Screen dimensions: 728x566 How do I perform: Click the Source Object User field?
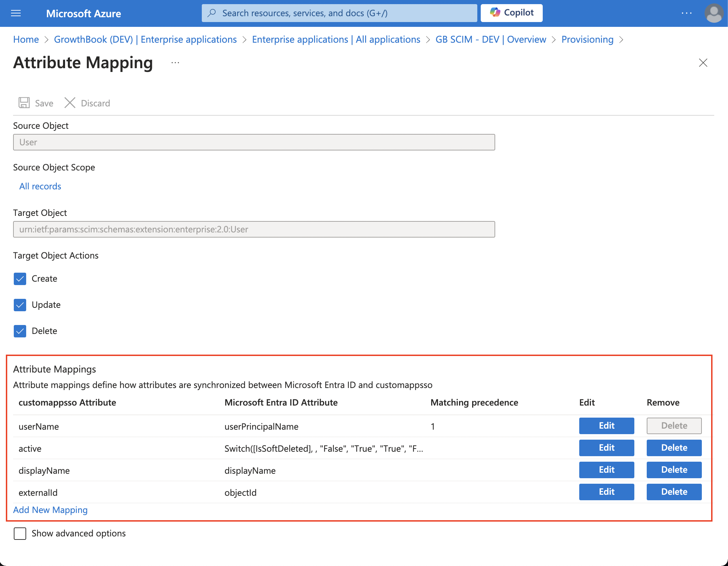(x=254, y=142)
